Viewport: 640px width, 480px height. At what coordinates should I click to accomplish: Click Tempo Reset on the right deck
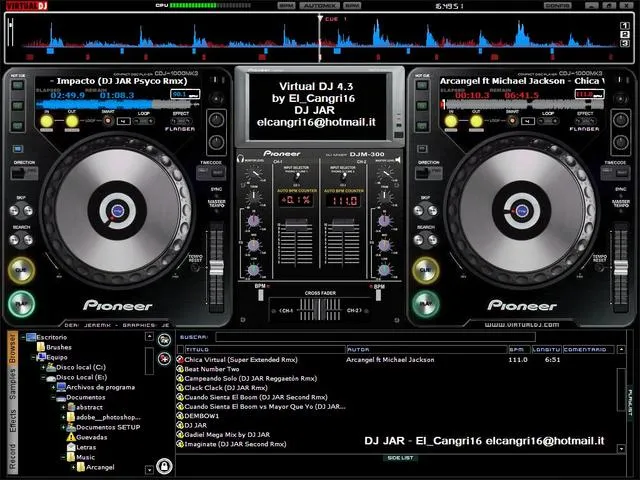(x=600, y=268)
